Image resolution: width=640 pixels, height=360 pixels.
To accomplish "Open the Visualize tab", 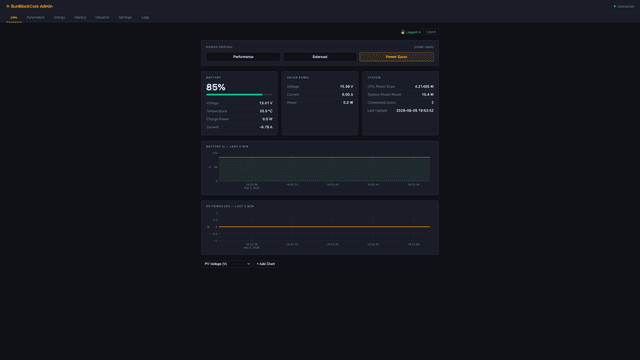I will coord(102,18).
